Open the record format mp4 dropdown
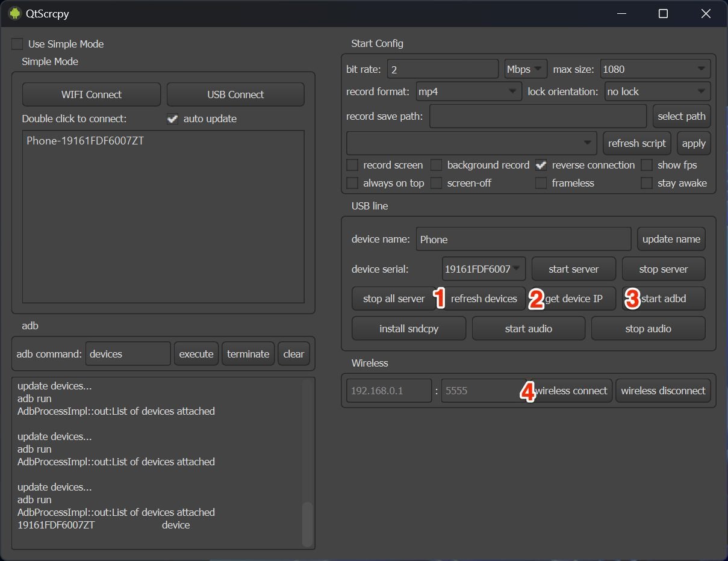The height and width of the screenshot is (561, 728). click(468, 91)
